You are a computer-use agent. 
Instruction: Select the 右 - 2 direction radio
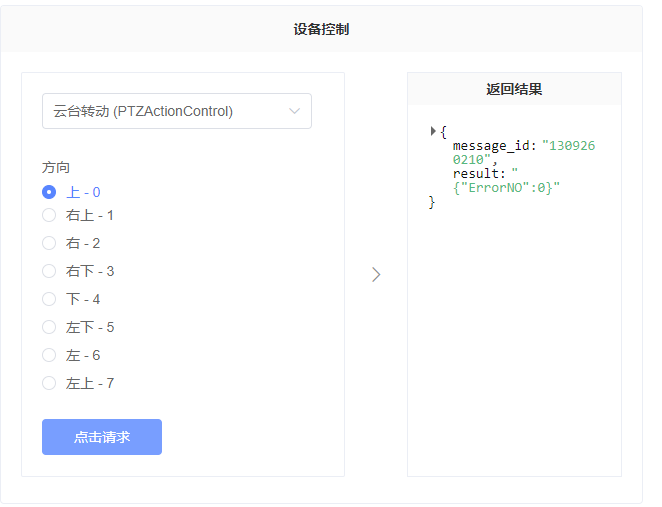tap(49, 243)
